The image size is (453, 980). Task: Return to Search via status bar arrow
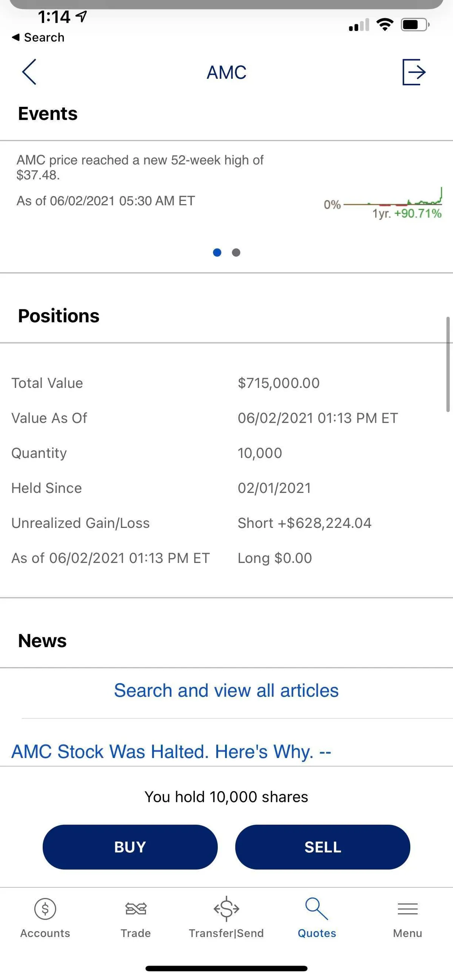point(16,37)
